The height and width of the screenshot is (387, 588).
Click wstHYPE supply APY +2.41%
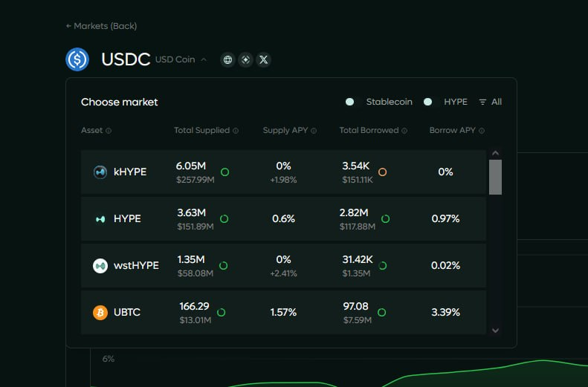tap(283, 273)
